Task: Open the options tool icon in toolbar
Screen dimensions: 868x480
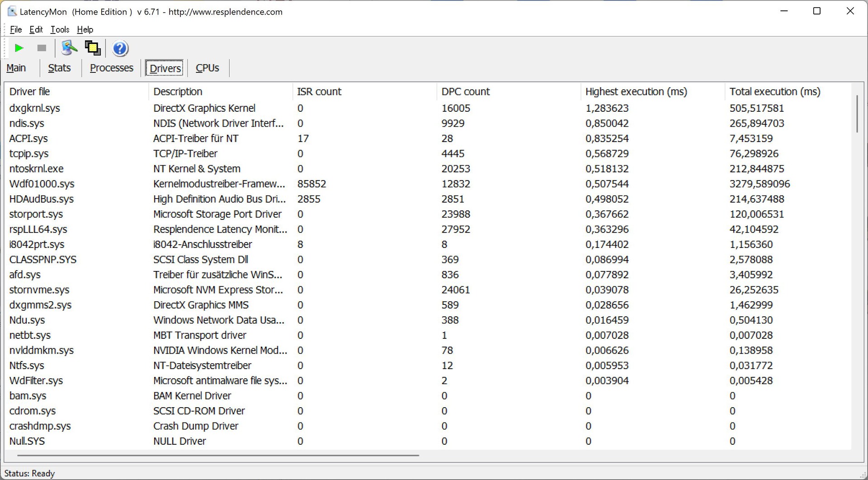Action: pyautogui.click(x=69, y=48)
